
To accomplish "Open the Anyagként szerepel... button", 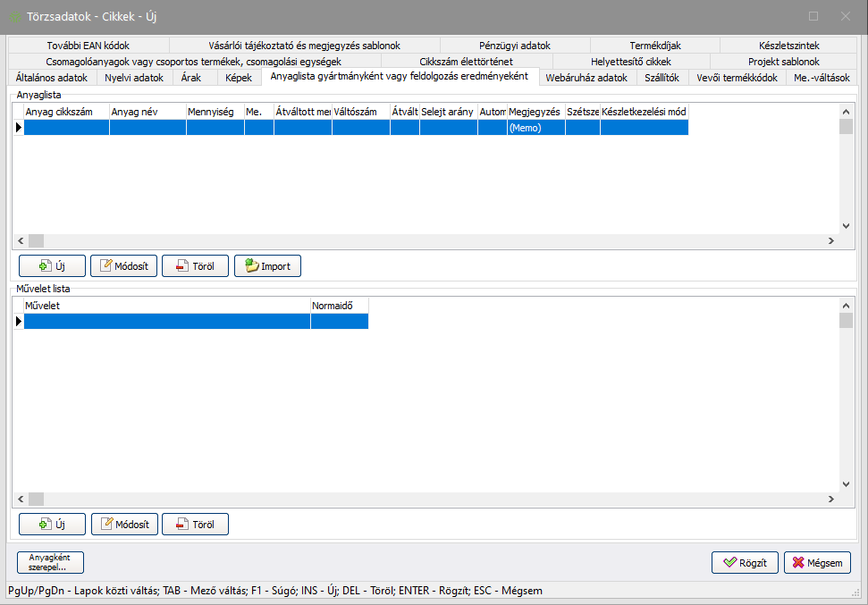I will pos(50,562).
